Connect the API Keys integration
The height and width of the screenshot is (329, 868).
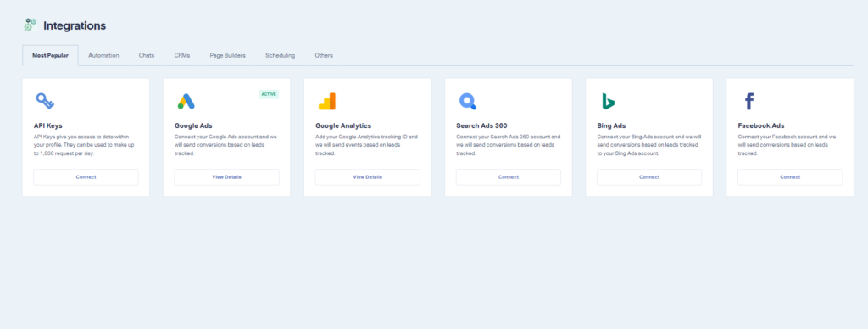click(x=86, y=177)
